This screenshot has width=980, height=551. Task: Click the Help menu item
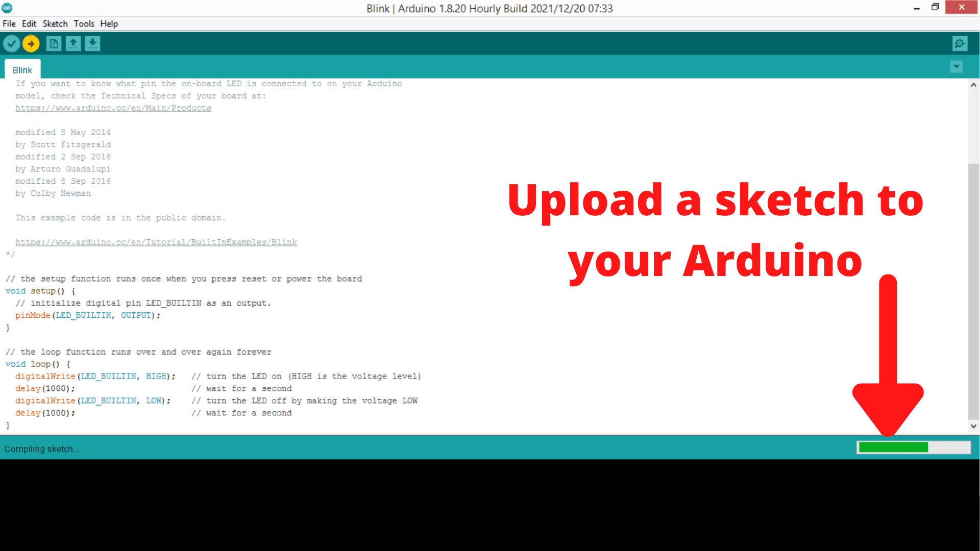[108, 23]
